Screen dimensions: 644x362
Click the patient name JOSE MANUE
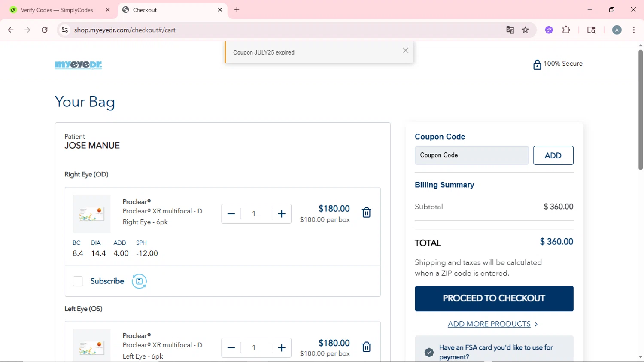tap(92, 146)
